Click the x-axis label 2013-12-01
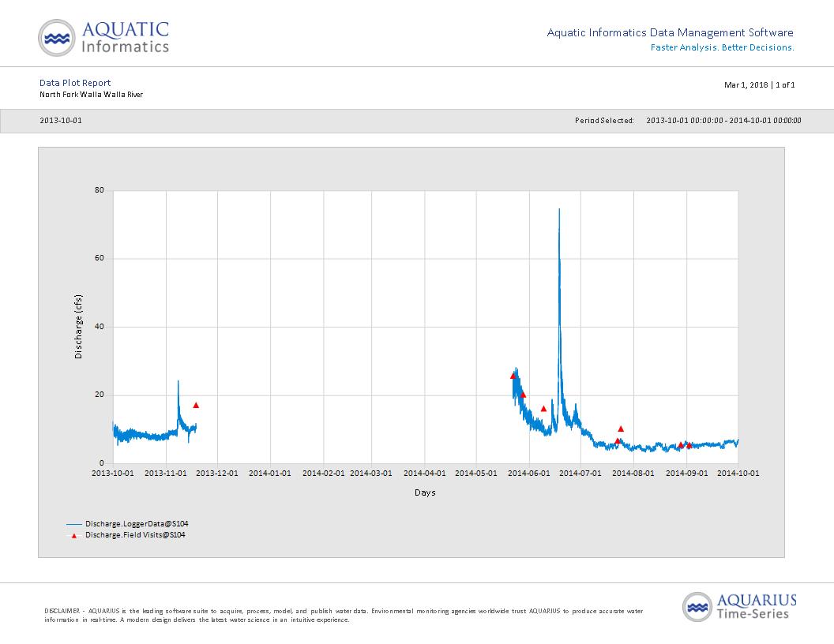834x644 pixels. 217,473
